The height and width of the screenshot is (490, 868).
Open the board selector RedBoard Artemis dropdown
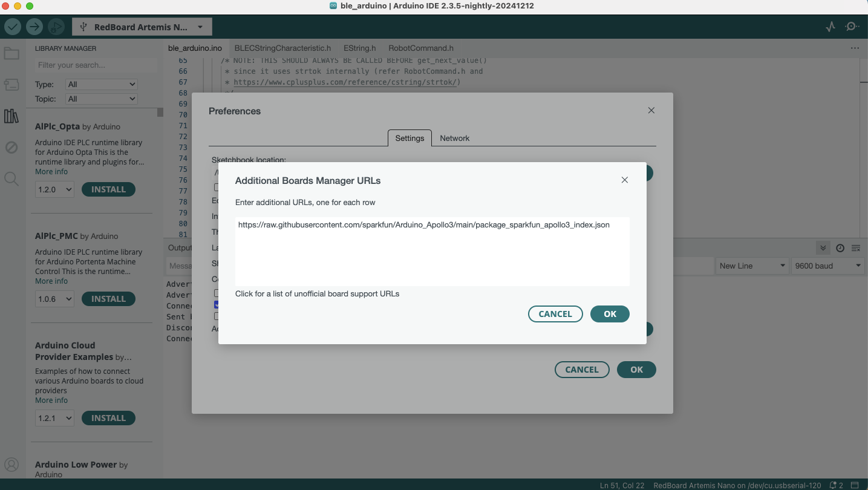click(142, 27)
